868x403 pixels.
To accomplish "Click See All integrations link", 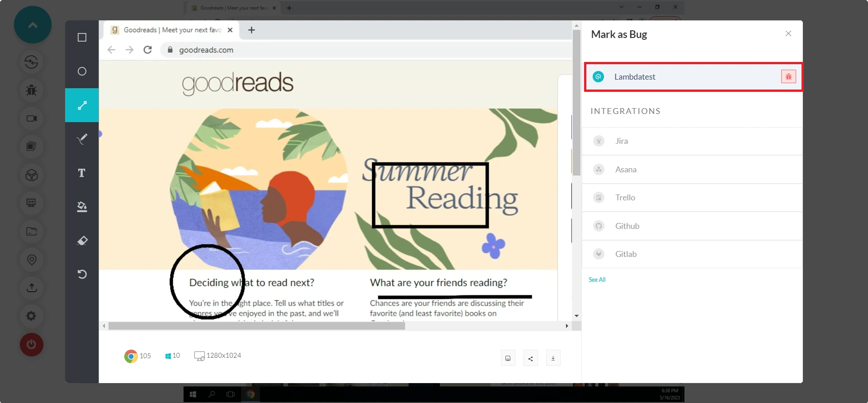I will [597, 280].
